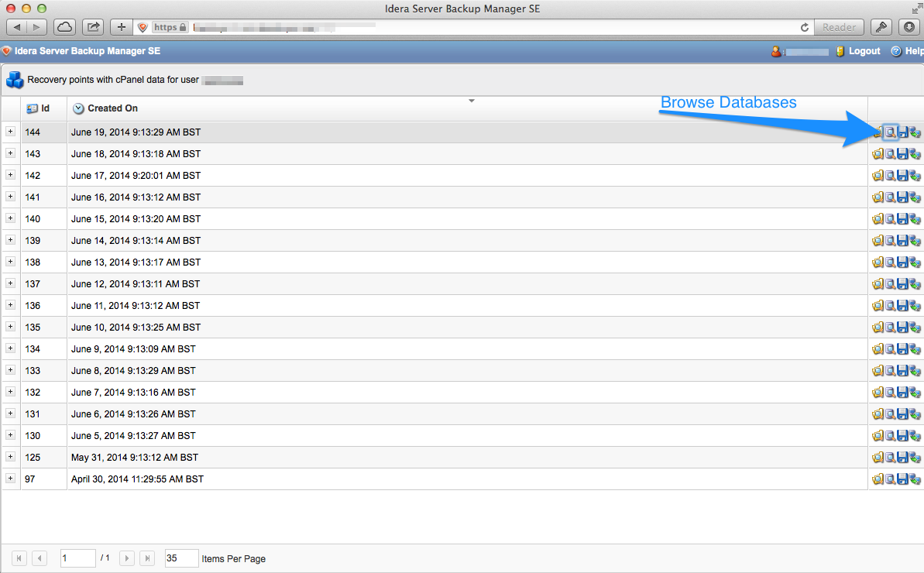Reload the page
924x573 pixels.
(x=805, y=28)
